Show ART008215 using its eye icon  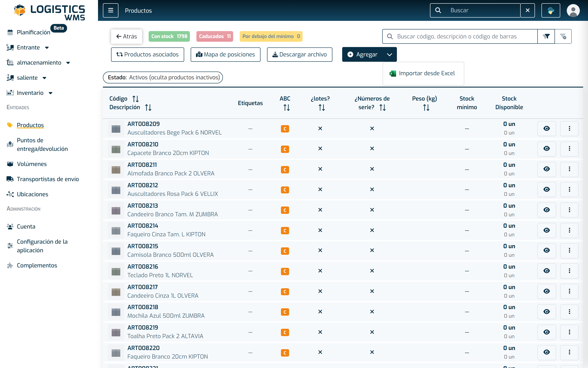546,250
